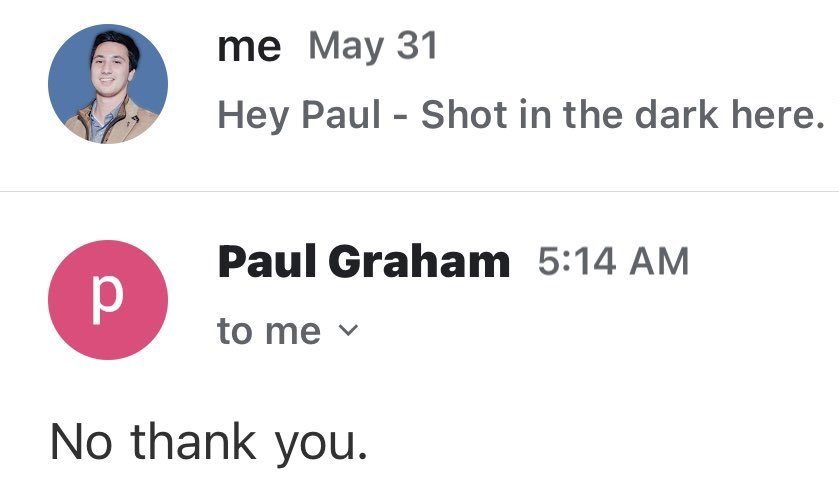Open the "Paul Graham" sender name
839x501 pixels.
364,262
